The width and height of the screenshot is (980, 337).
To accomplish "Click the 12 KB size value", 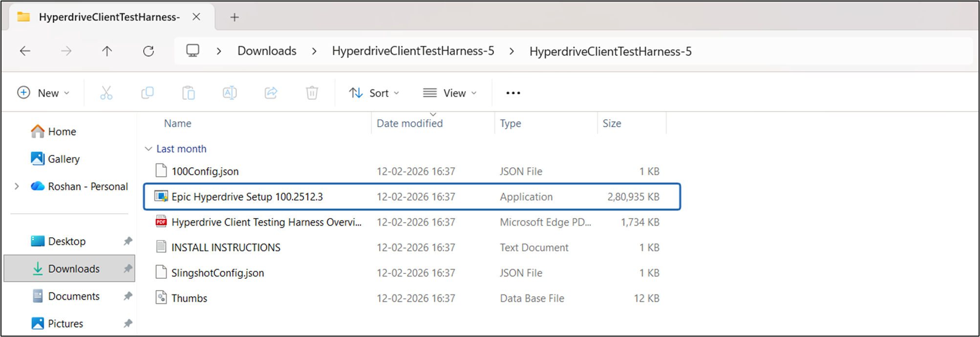I will point(646,298).
